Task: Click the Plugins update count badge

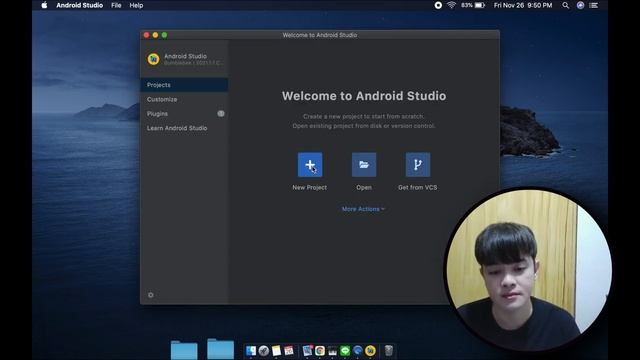Action: (221, 113)
